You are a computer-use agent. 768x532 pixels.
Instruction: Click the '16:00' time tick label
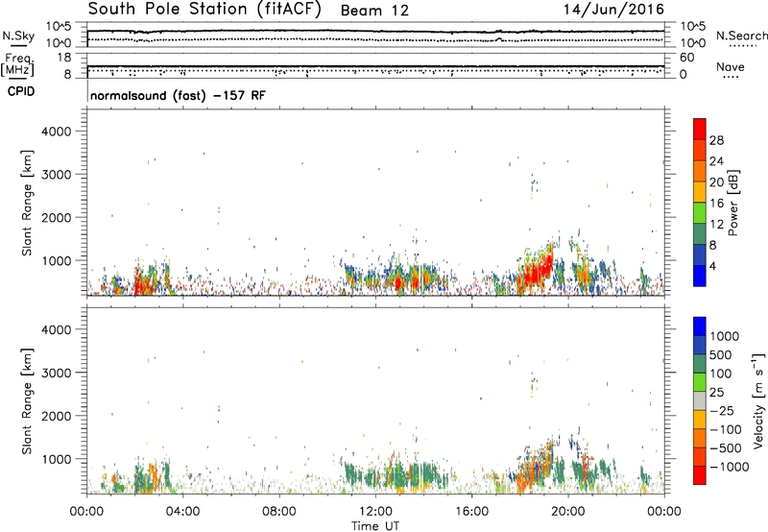[x=471, y=512]
